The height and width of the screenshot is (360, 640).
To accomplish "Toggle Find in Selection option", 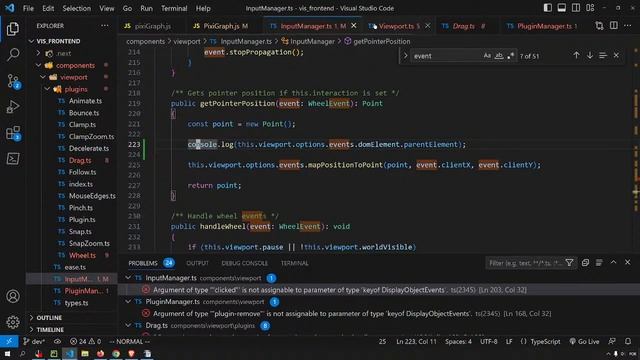I will click(603, 56).
